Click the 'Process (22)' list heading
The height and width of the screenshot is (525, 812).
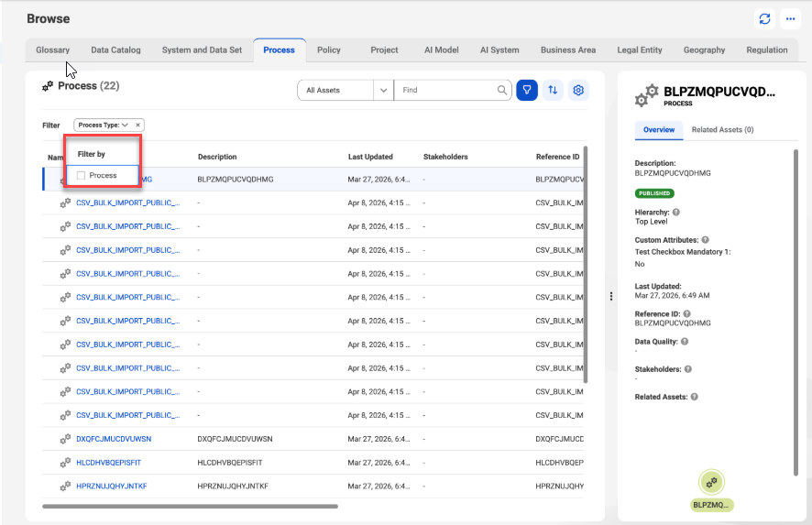tap(89, 86)
